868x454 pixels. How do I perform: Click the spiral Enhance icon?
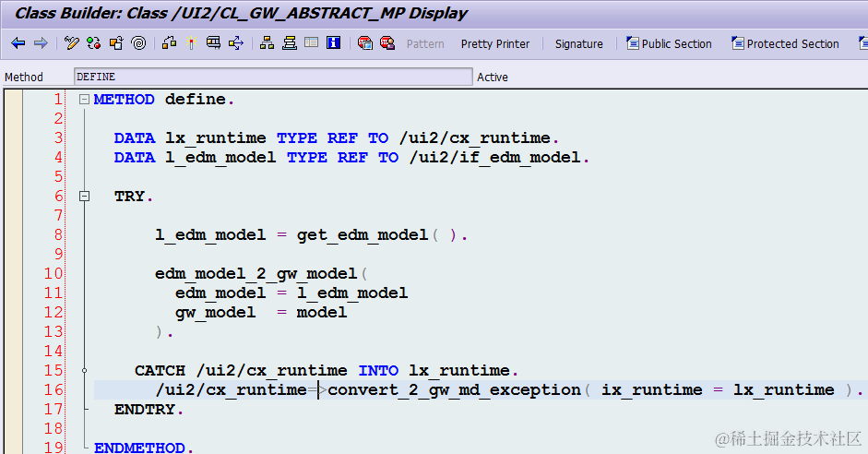tap(138, 43)
